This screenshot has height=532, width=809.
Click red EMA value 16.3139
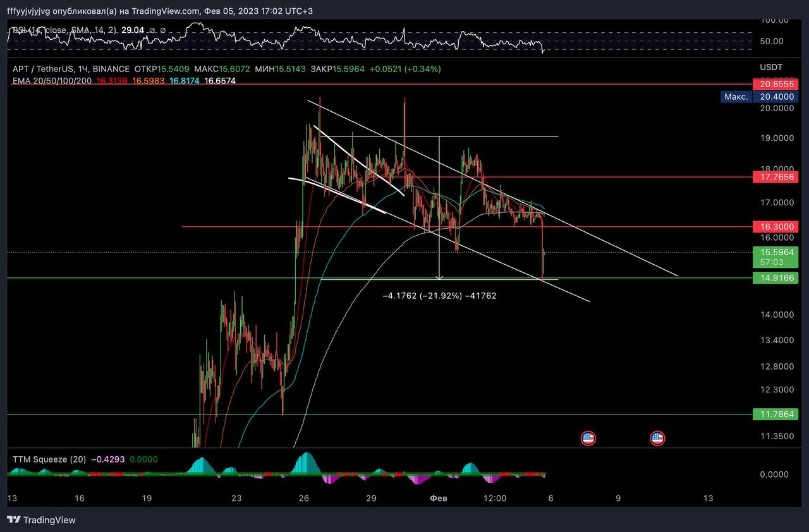pyautogui.click(x=112, y=81)
